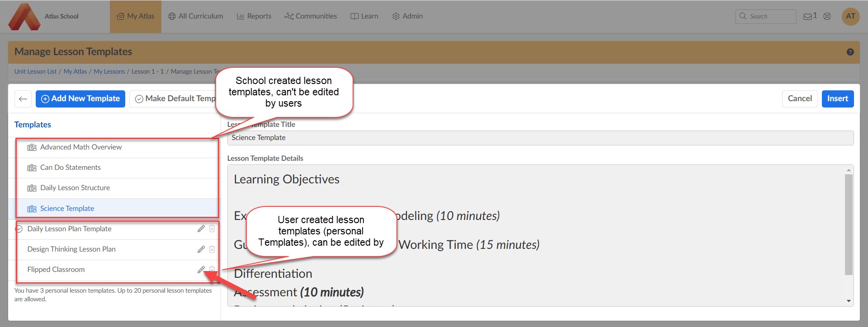
Task: Open the Reports menu
Action: coord(254,16)
